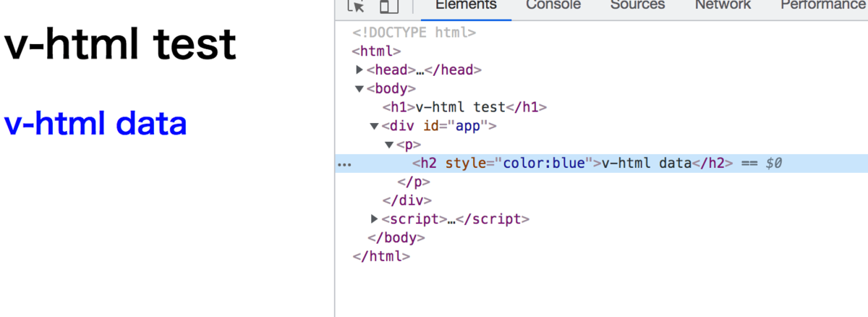Open the ellipsis actions beside h2 row
This screenshot has height=317, width=868.
pyautogui.click(x=344, y=164)
